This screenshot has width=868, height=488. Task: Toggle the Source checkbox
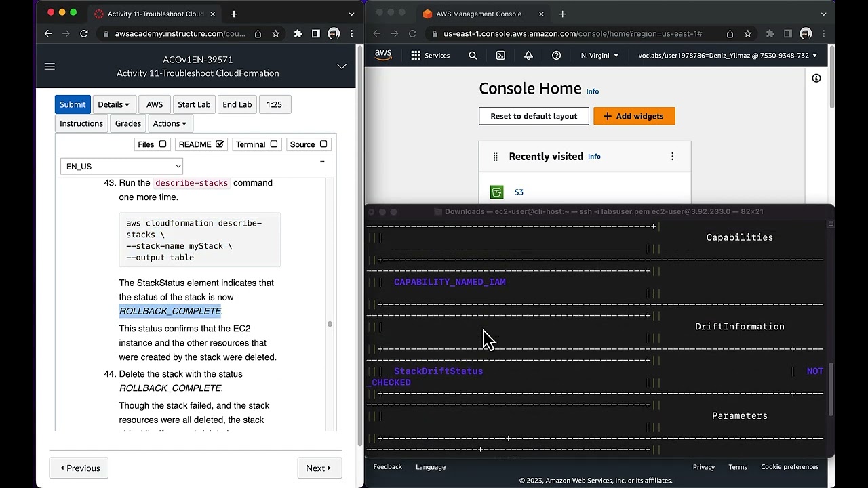click(323, 144)
